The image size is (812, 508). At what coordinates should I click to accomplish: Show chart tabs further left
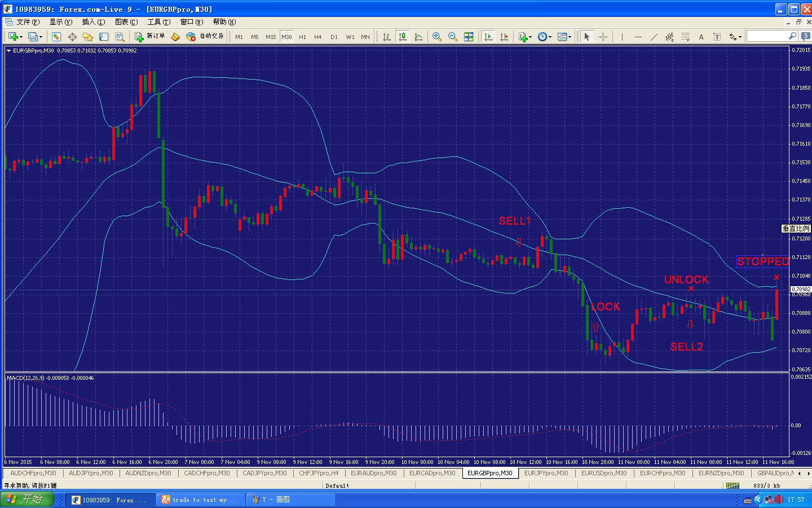click(x=799, y=474)
